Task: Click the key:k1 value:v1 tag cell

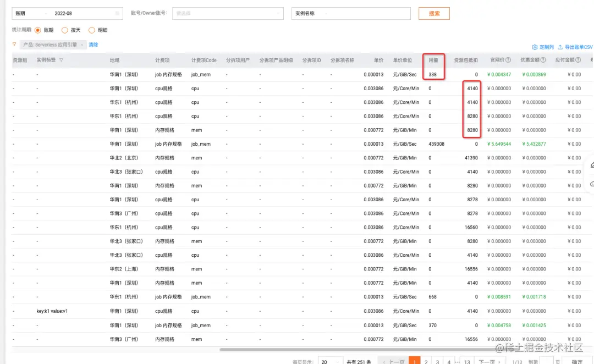Action: [52, 311]
